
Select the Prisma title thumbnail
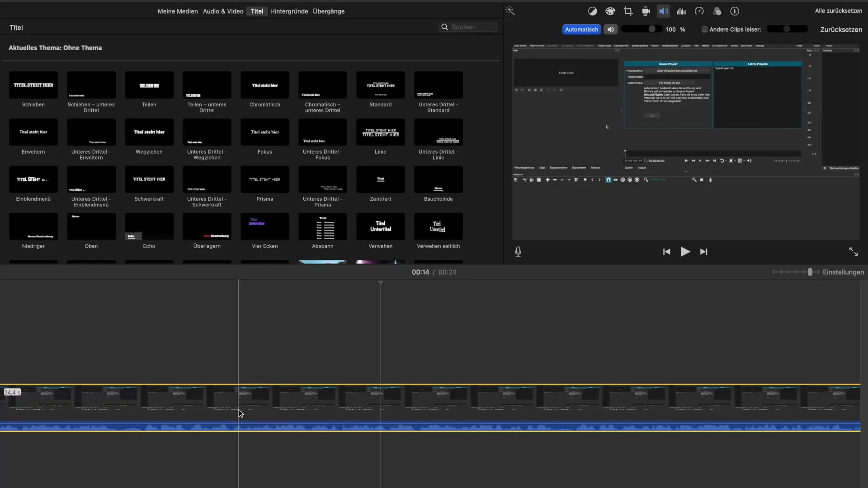(265, 179)
